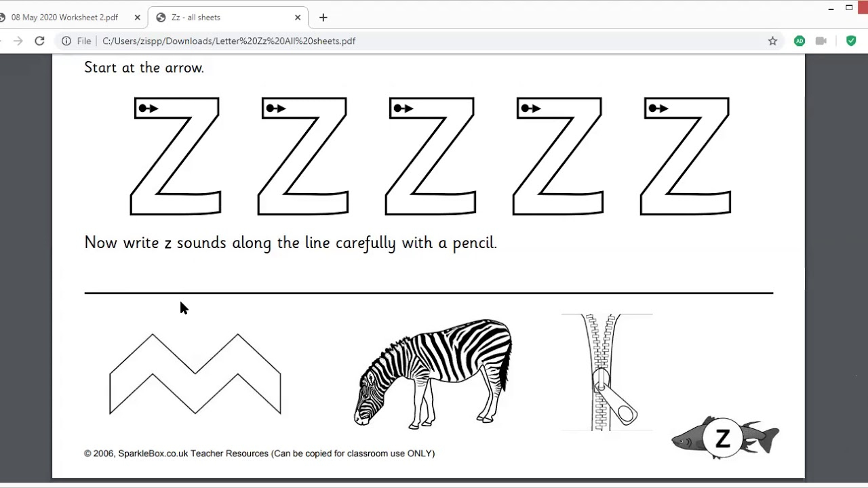The height and width of the screenshot is (488, 868).
Task: Click the fish with Z badge
Action: click(x=725, y=439)
